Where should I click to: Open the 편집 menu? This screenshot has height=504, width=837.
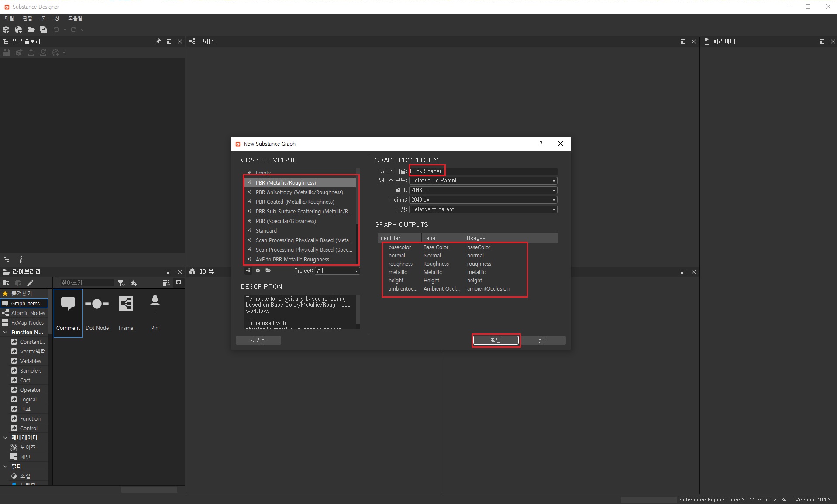(28, 18)
